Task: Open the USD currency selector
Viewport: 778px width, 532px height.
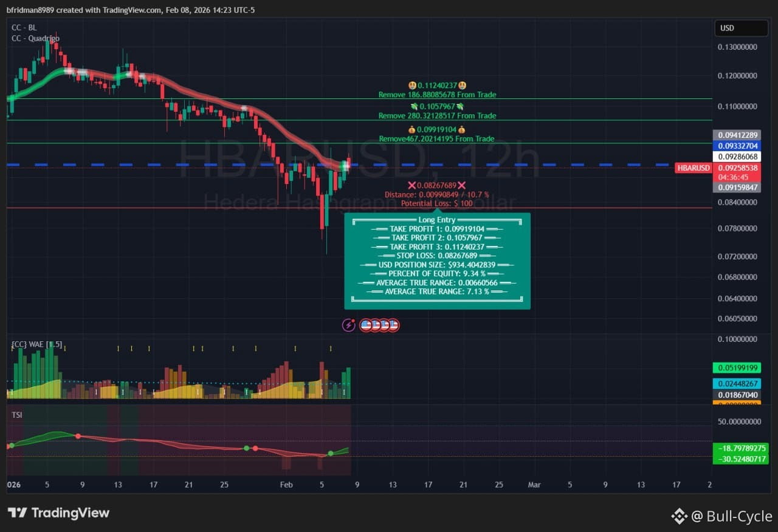Action: click(x=742, y=28)
